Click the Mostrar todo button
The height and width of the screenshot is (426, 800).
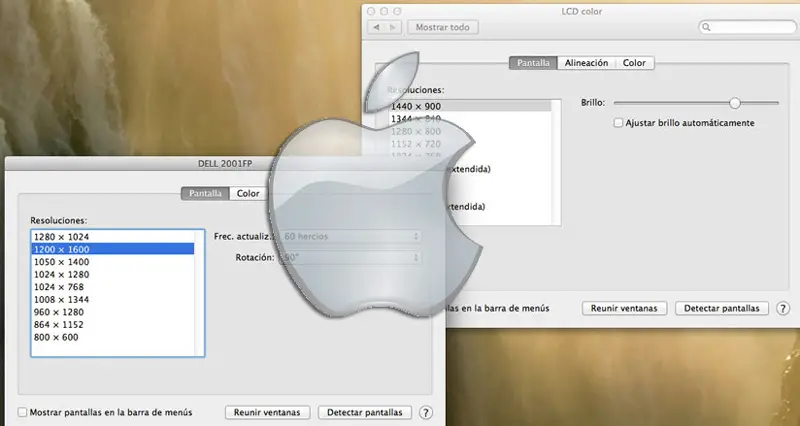[x=442, y=27]
